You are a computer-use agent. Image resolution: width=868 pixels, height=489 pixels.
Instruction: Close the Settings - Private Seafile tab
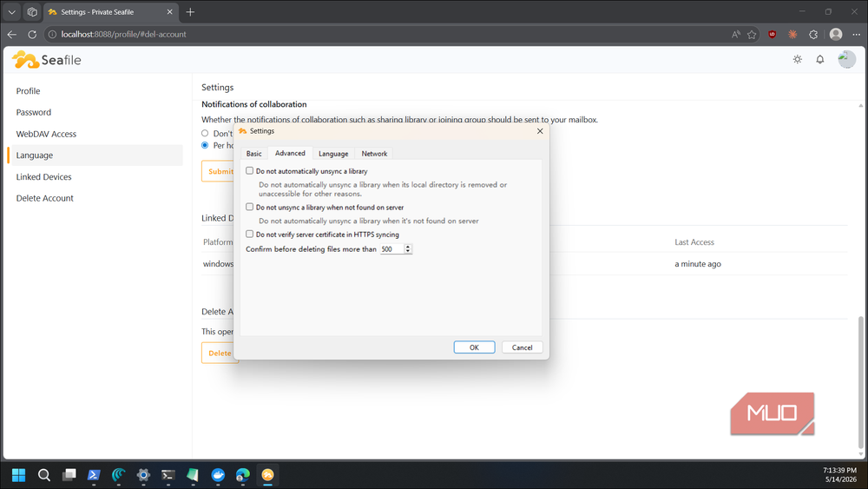point(169,11)
